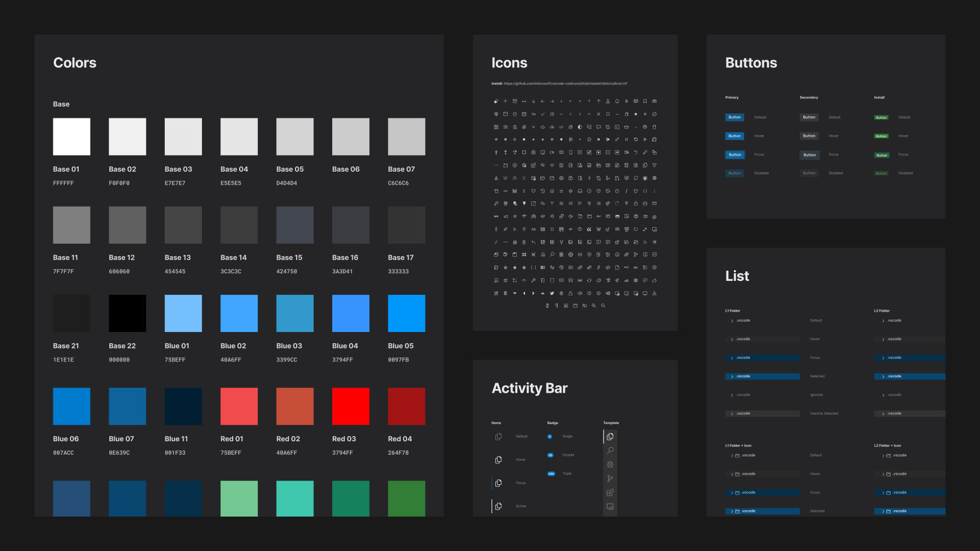Click the Base 15 color swatch
The image size is (980, 551).
[295, 225]
